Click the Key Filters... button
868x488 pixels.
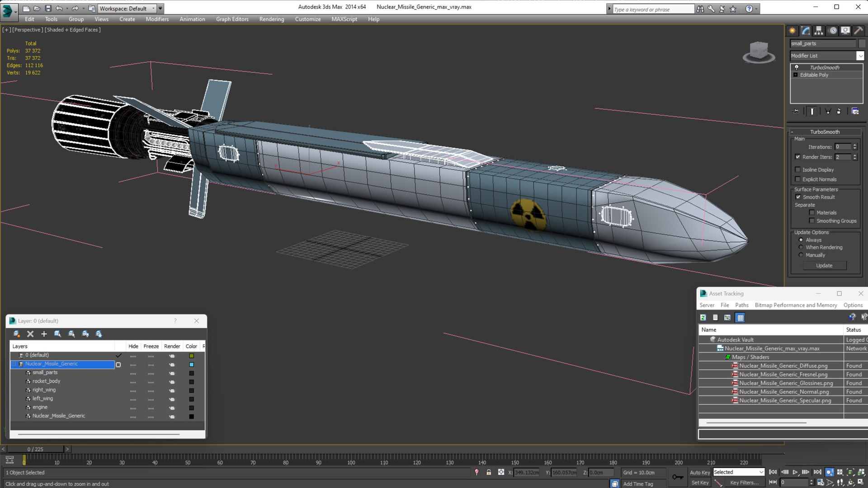point(744,483)
